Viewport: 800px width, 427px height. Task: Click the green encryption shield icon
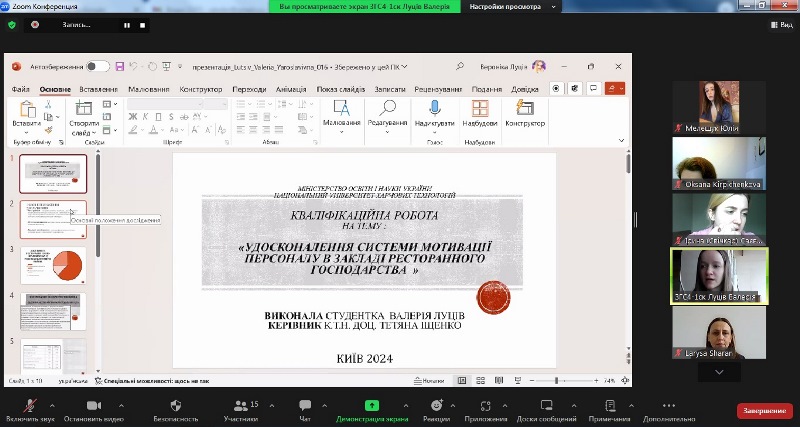(x=12, y=24)
